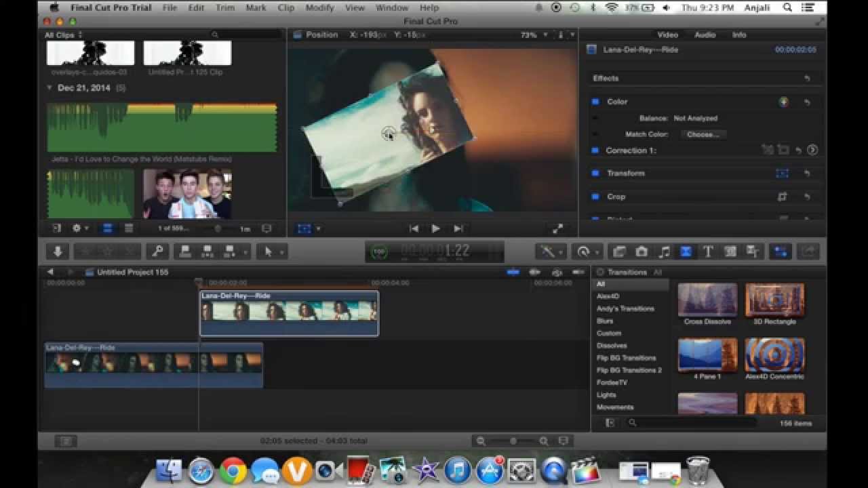
Task: Click the Insert clip edit button
Action: click(x=208, y=251)
